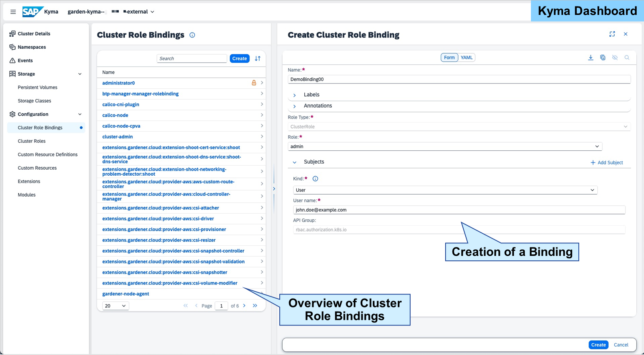Click Create button above bindings list
This screenshot has height=355, width=644.
[239, 58]
